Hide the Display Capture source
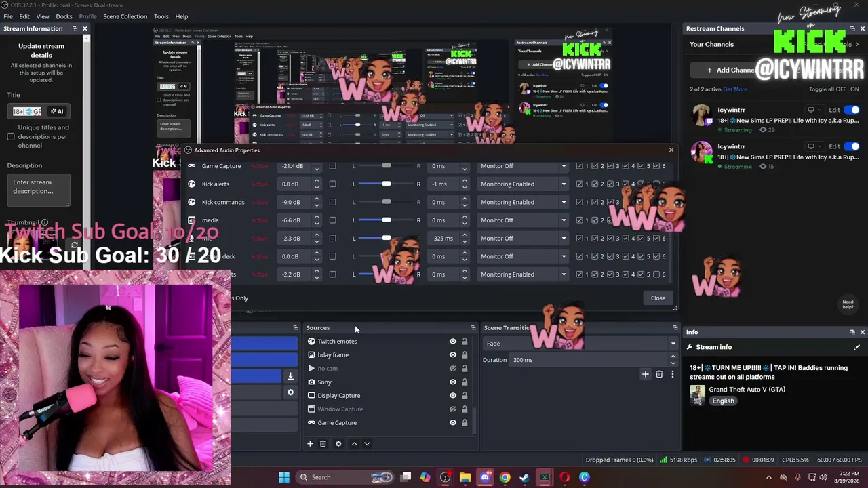Screen dimensions: 868x488 pyautogui.click(x=453, y=396)
